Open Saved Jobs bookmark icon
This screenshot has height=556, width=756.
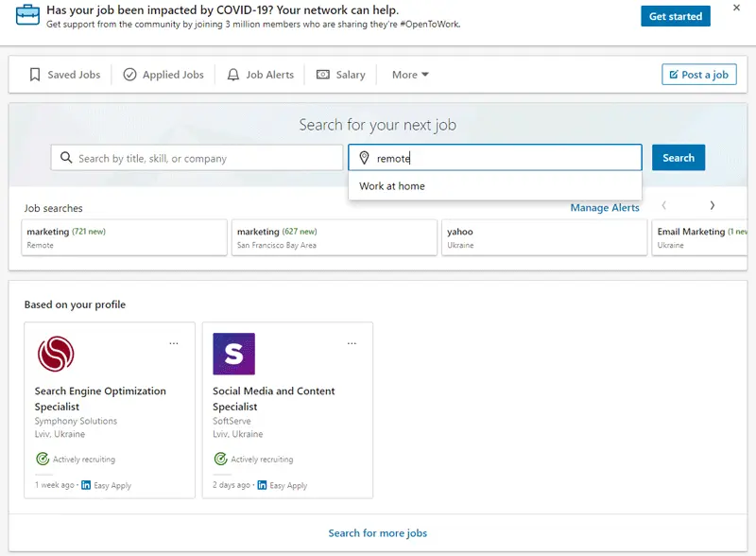pos(35,75)
